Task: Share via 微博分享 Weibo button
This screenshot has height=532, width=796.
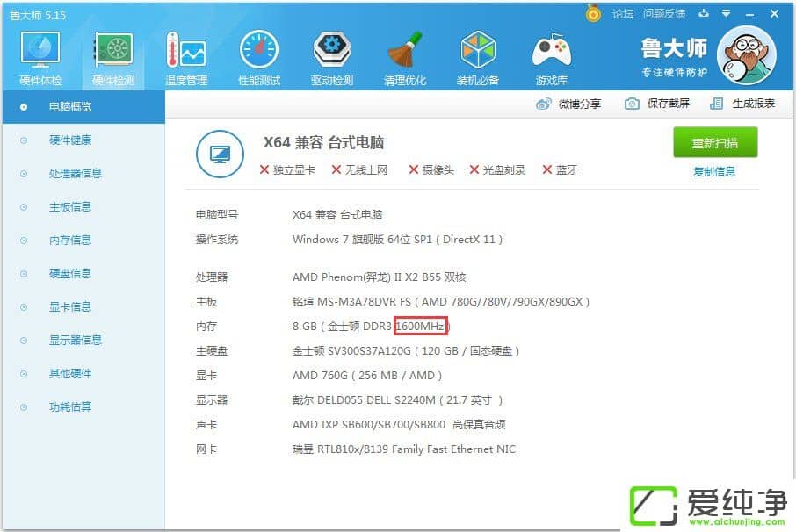Action: [x=569, y=104]
